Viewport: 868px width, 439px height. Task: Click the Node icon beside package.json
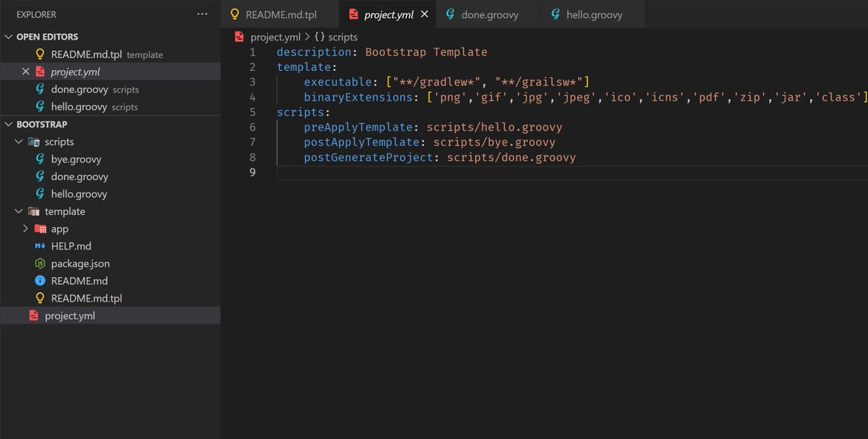point(40,263)
